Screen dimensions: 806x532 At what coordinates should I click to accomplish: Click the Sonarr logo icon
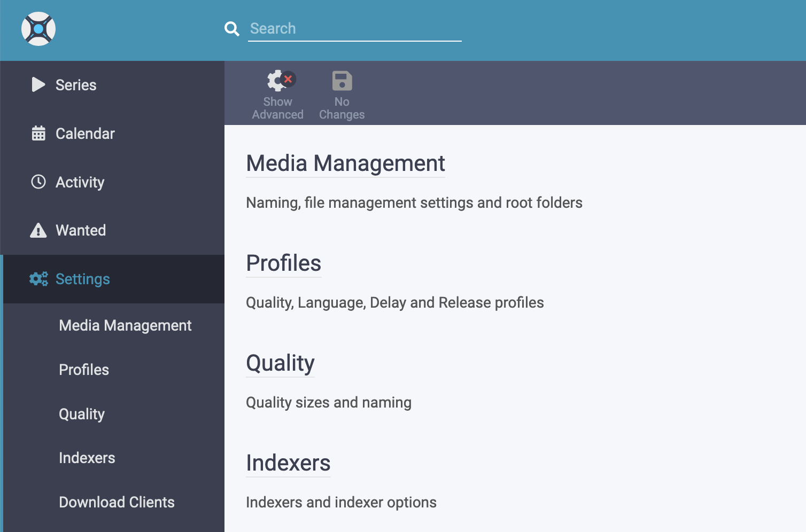(38, 29)
